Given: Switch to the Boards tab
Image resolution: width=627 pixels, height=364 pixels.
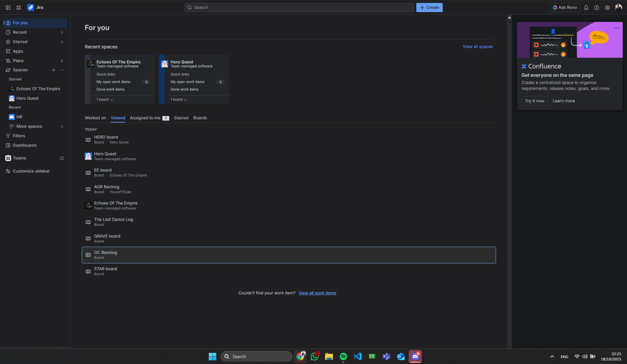Looking at the screenshot, I should [200, 117].
